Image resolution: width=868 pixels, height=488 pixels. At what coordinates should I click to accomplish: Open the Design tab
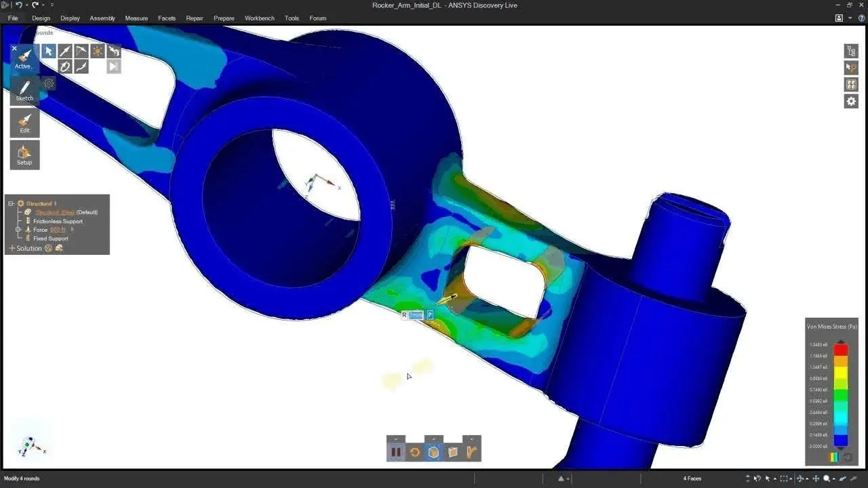click(x=41, y=18)
